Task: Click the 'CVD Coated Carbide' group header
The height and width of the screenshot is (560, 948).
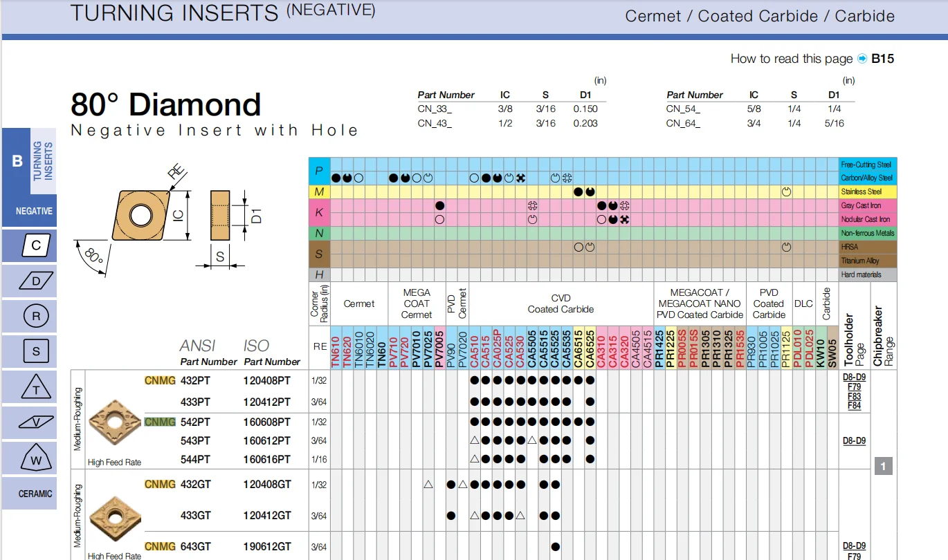Action: [x=560, y=304]
